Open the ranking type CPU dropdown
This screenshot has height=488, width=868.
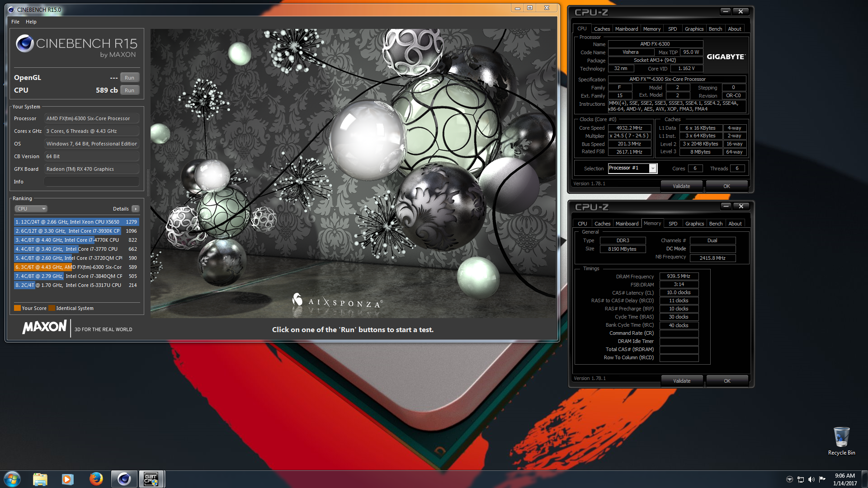31,209
